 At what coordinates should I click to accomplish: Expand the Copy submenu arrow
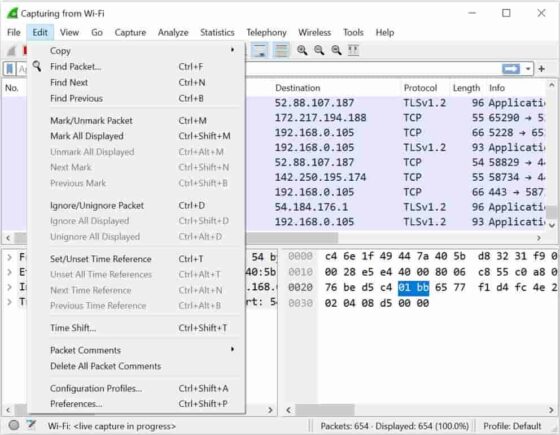click(232, 50)
